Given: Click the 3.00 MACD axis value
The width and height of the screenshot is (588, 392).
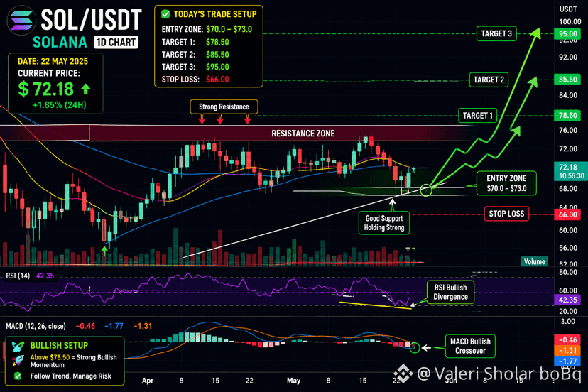Looking at the screenshot, I should pyautogui.click(x=567, y=322).
